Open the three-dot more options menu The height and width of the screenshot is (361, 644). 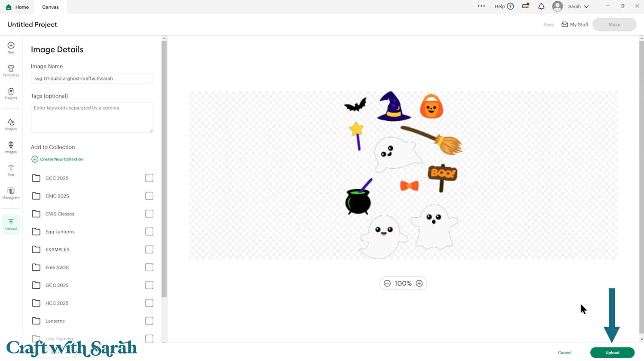(481, 6)
